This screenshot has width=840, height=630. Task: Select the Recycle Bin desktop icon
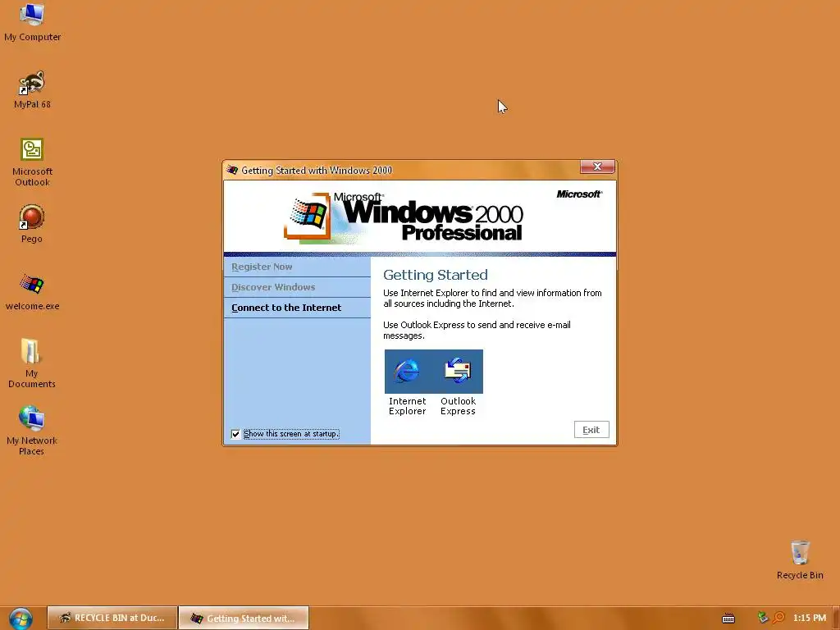tap(800, 559)
